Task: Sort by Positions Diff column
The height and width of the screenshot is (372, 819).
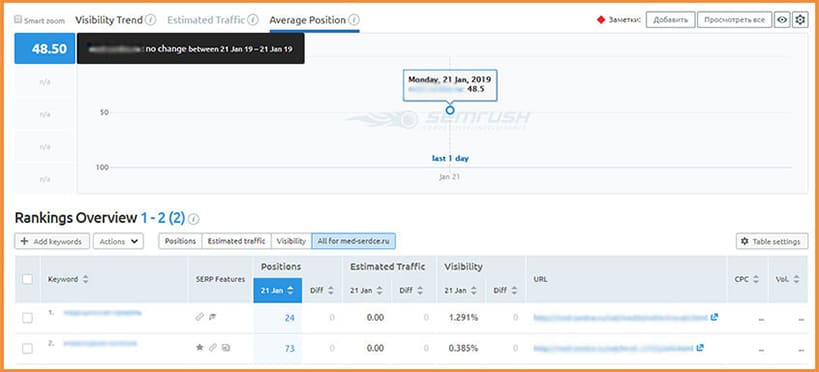Action: (x=322, y=290)
